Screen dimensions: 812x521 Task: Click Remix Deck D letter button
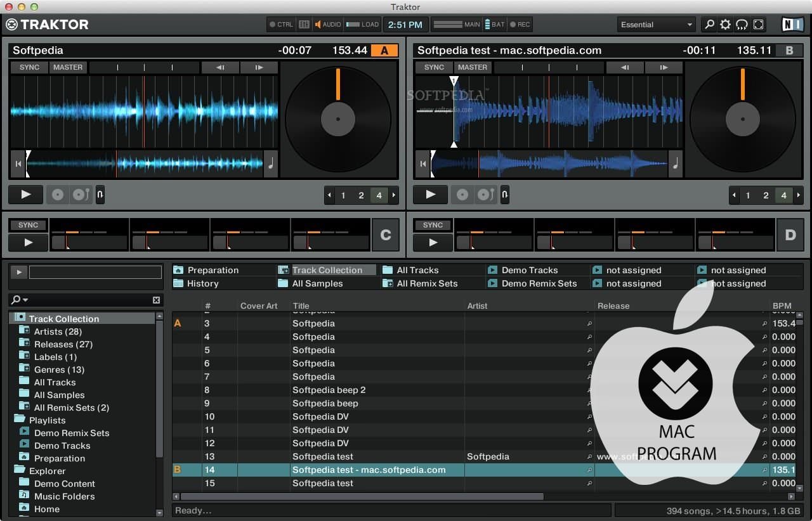[x=790, y=235]
